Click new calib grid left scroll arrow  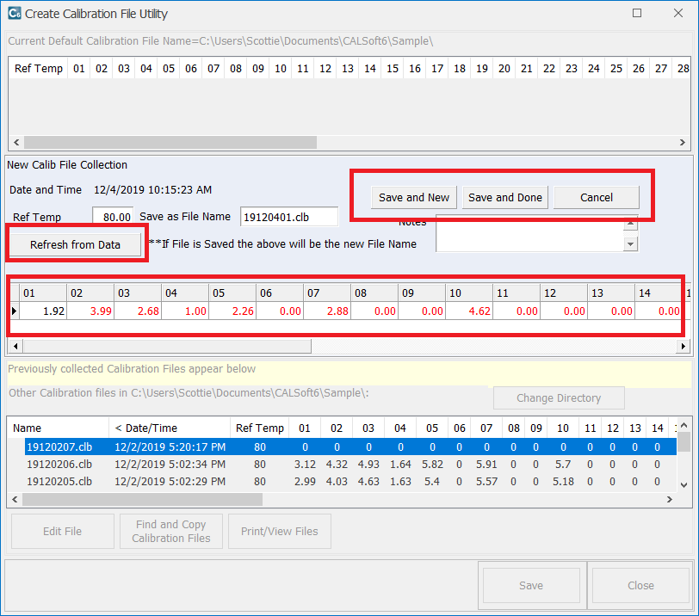pyautogui.click(x=15, y=346)
